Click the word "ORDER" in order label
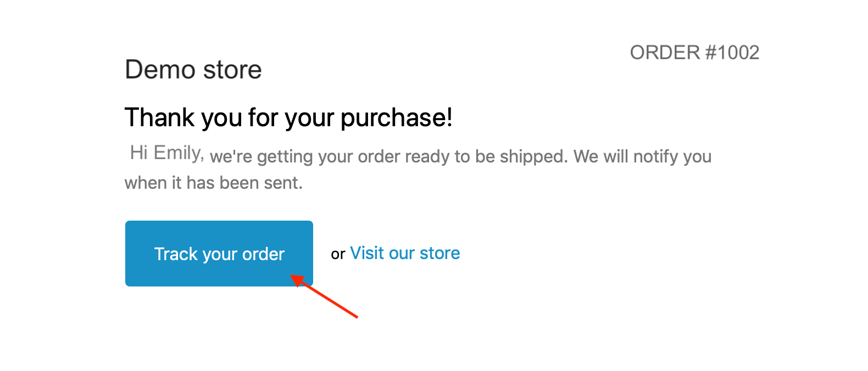Screen dimensions: 868x371 (665, 53)
